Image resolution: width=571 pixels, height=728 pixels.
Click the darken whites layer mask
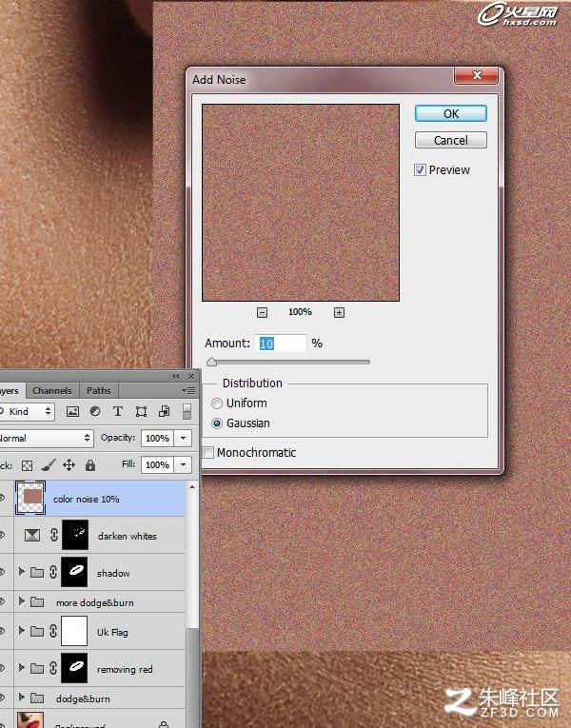click(75, 535)
